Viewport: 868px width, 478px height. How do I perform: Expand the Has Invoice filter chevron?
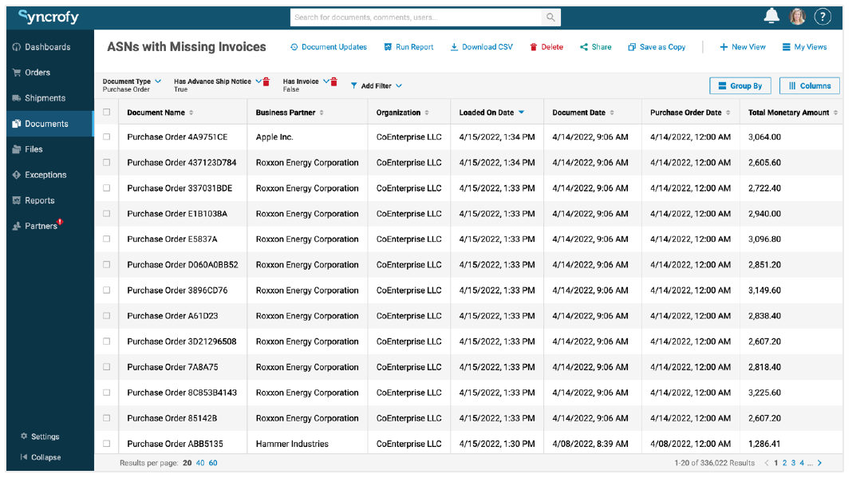tap(326, 81)
